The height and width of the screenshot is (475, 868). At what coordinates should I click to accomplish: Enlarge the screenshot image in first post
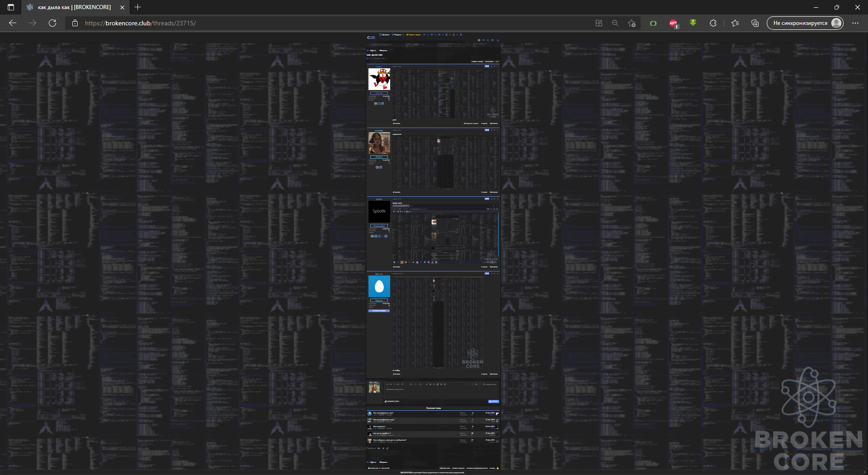[445, 94]
